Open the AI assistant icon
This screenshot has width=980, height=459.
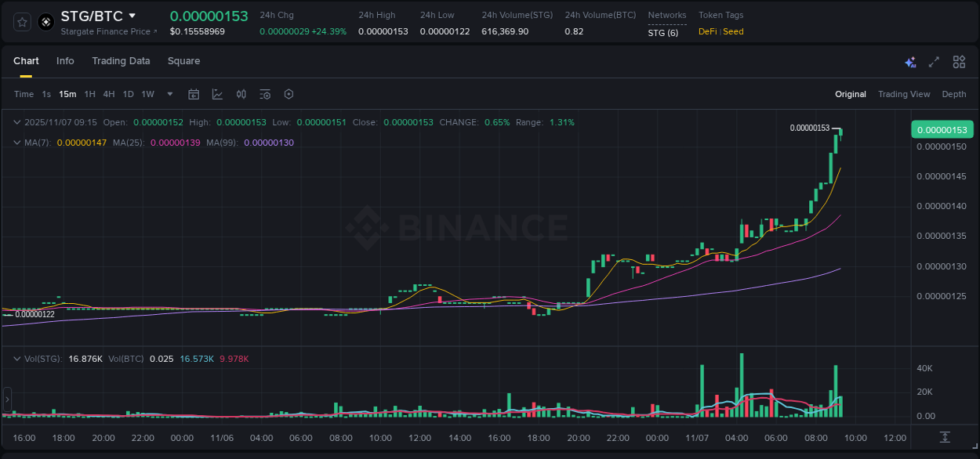[910, 62]
